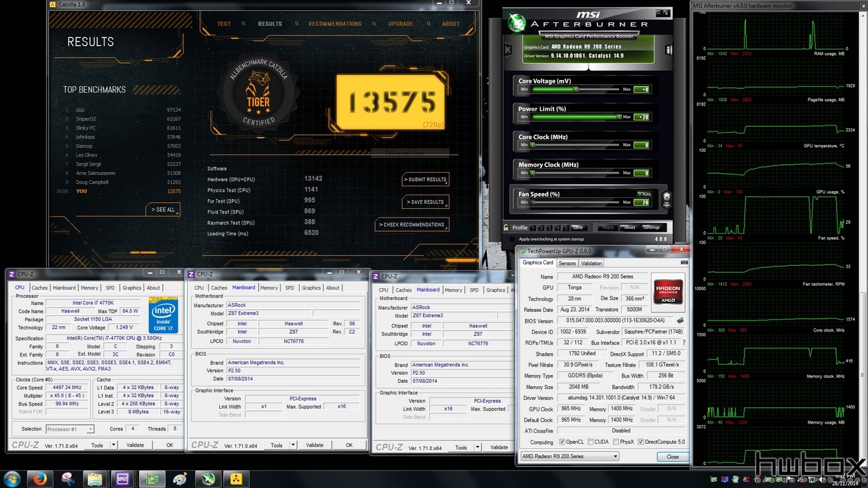Viewport: 868px width, 488px height.
Task: Switch to GPU-Z taskbar icon
Action: tap(151, 479)
